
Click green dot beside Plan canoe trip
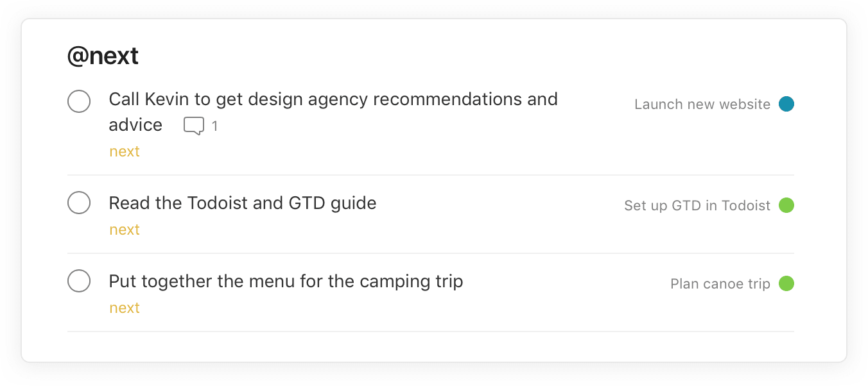point(786,283)
